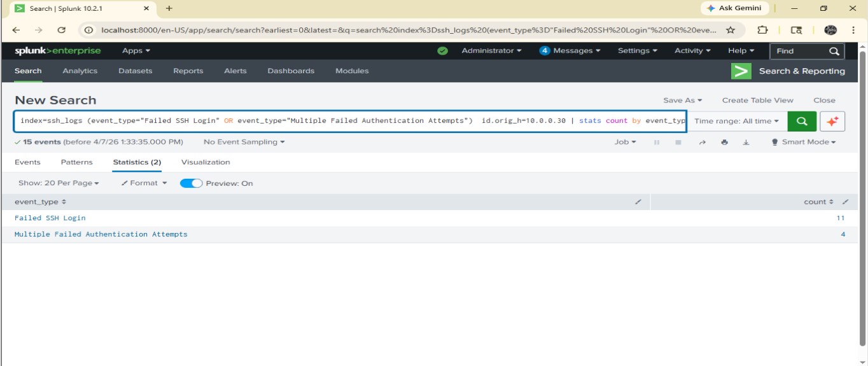Open the Dashboards nav item
The image size is (868, 366).
click(x=291, y=71)
